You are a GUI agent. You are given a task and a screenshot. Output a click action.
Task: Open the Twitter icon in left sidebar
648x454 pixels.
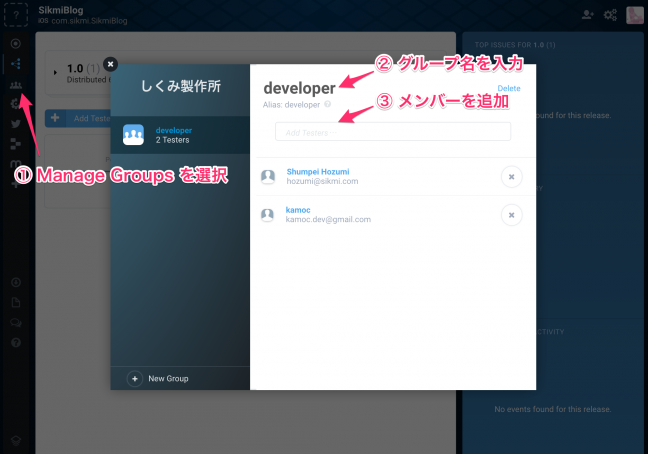(x=15, y=124)
